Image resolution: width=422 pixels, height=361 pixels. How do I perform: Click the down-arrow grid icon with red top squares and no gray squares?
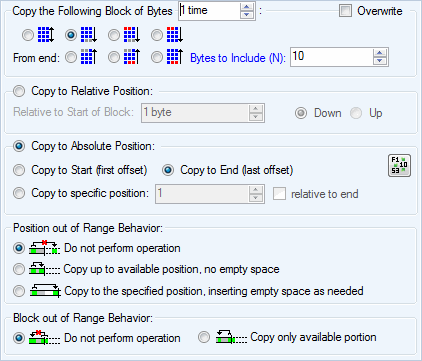(x=175, y=35)
